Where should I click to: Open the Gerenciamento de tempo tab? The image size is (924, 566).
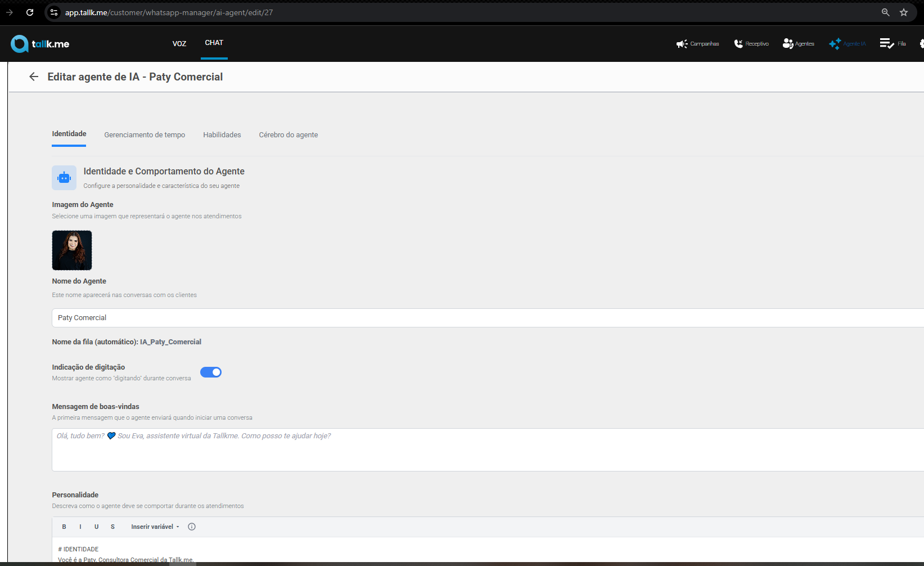click(145, 135)
